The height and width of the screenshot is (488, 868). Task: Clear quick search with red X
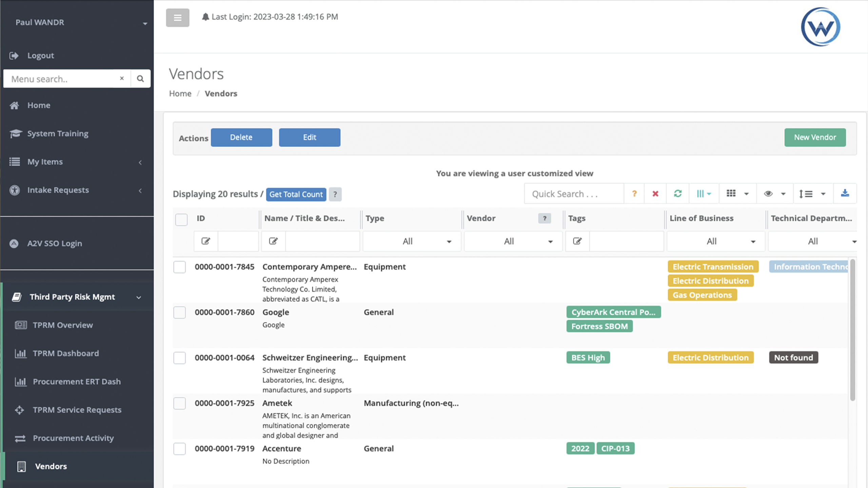655,194
